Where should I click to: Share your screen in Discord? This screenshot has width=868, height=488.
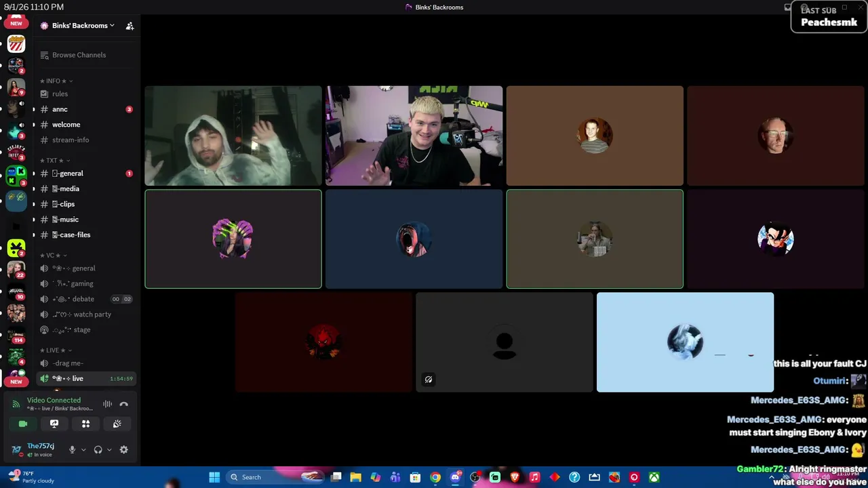(x=54, y=424)
